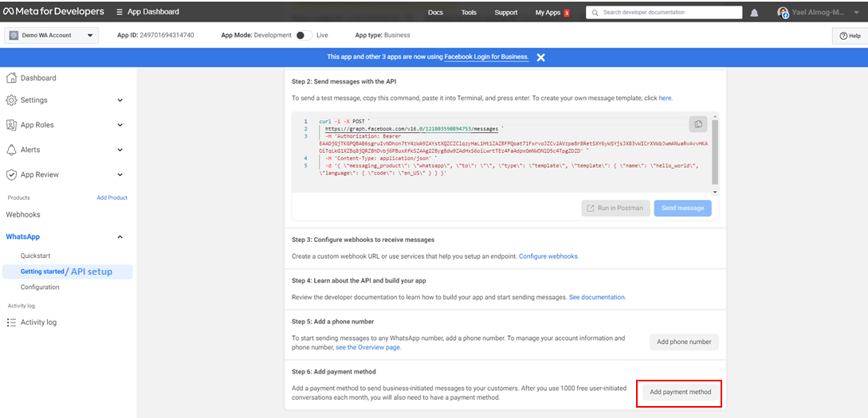Click the code block vertical scrollbar
The width and height of the screenshot is (868, 418).
(x=715, y=152)
